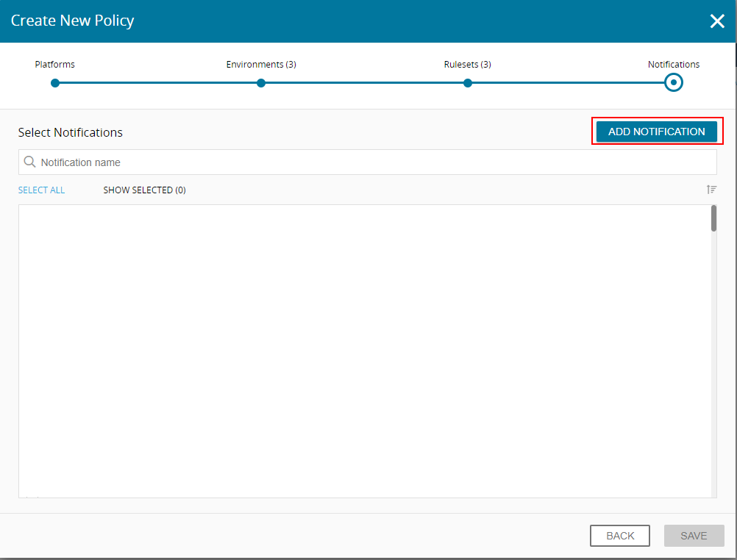This screenshot has width=737, height=560.
Task: Close the Create New Policy dialog
Action: (x=717, y=21)
